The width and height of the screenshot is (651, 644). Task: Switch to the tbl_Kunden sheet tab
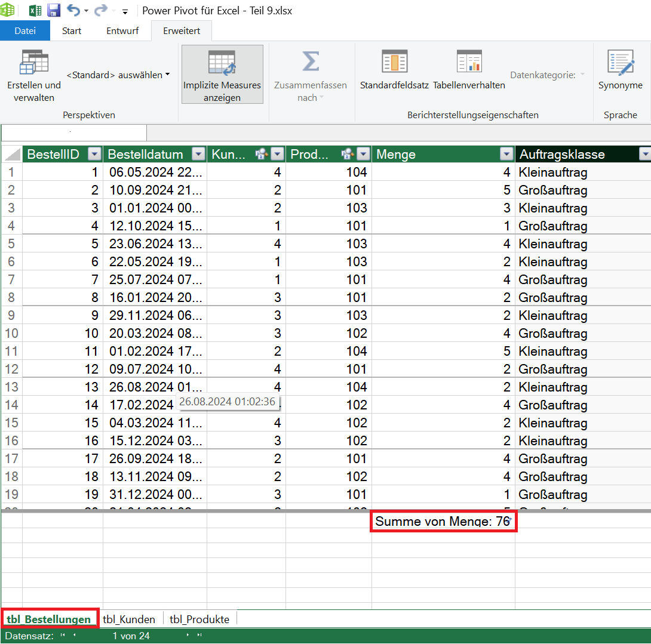(128, 619)
